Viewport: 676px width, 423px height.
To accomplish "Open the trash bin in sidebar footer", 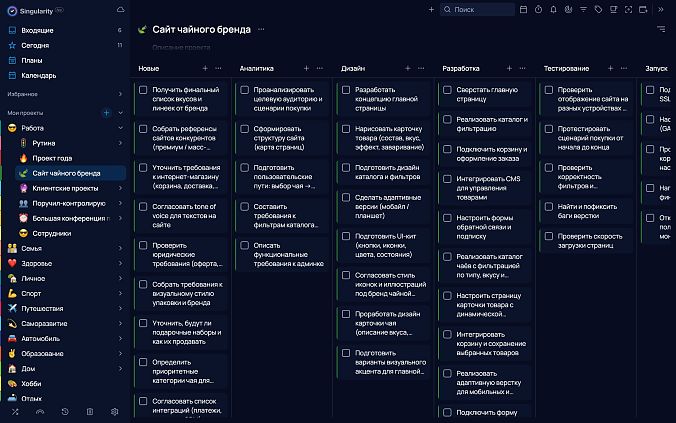I will click(x=90, y=412).
